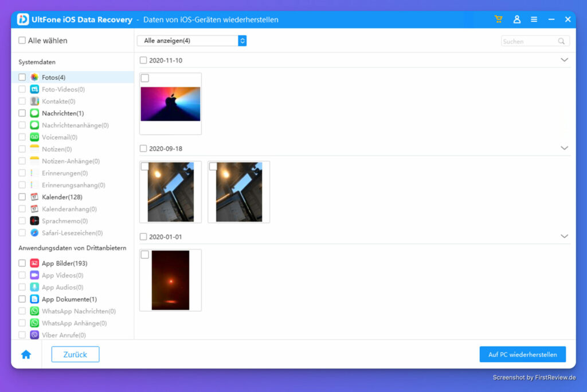Open the shopping cart icon

click(498, 19)
